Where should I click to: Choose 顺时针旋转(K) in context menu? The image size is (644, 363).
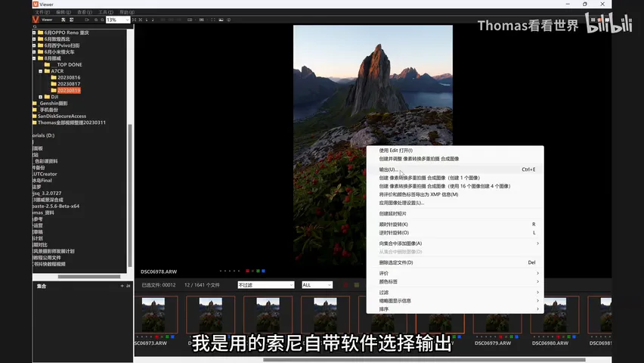coord(455,224)
